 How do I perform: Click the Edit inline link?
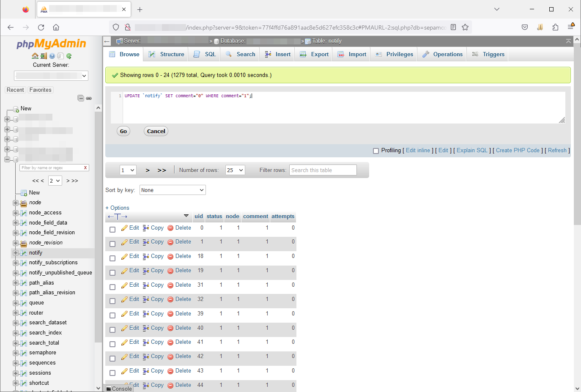coord(418,151)
